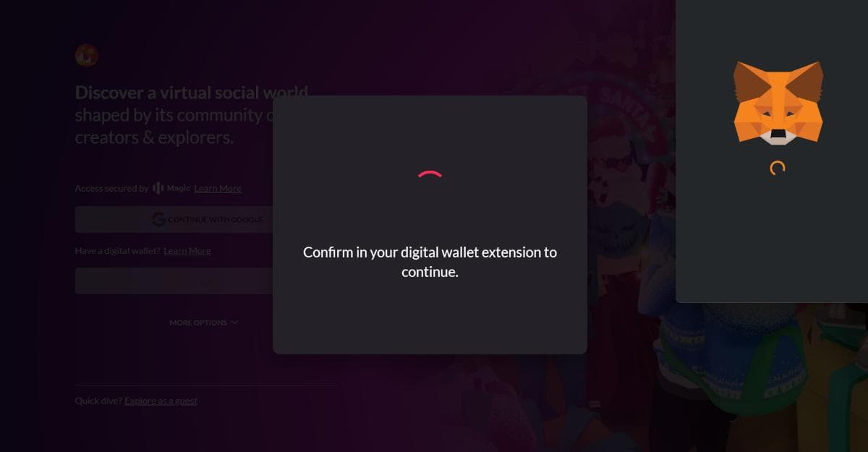Expand the chevron beside More Options
Image resolution: width=868 pixels, height=452 pixels.
234,323
